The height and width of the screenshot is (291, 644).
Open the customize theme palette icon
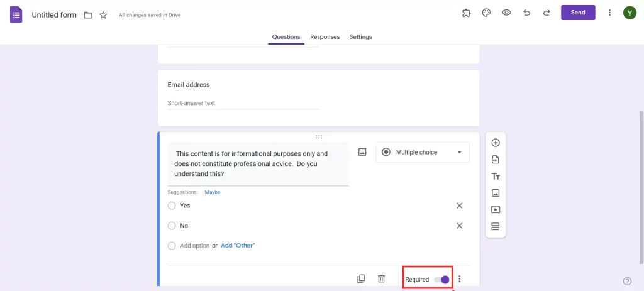[486, 13]
